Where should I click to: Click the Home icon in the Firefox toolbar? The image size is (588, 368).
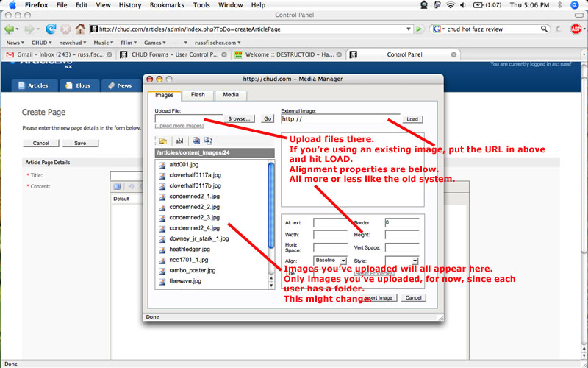tap(79, 29)
